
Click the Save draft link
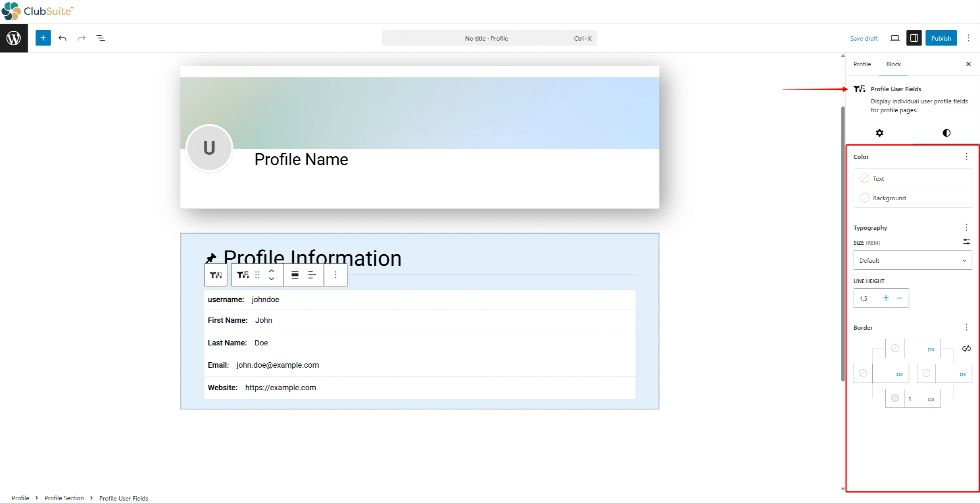(x=864, y=38)
